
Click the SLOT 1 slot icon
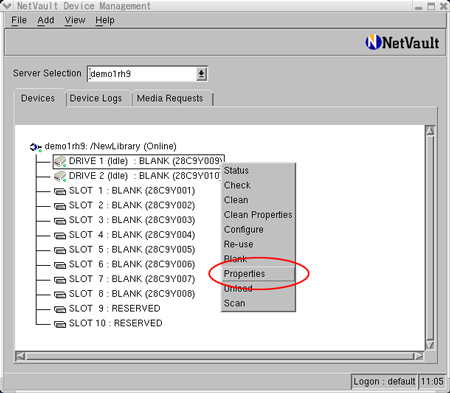click(60, 191)
